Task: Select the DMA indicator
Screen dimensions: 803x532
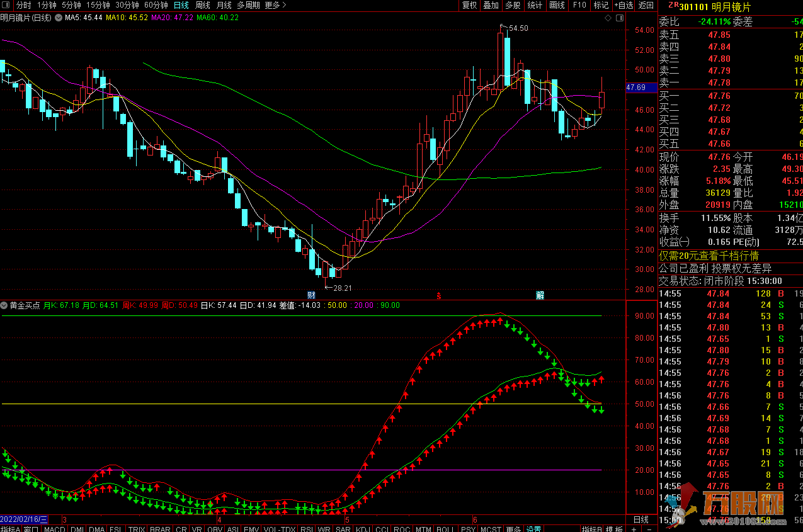Action: click(96, 529)
